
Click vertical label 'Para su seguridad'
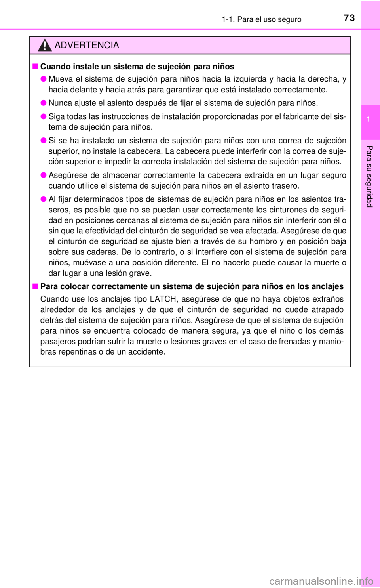click(x=369, y=176)
